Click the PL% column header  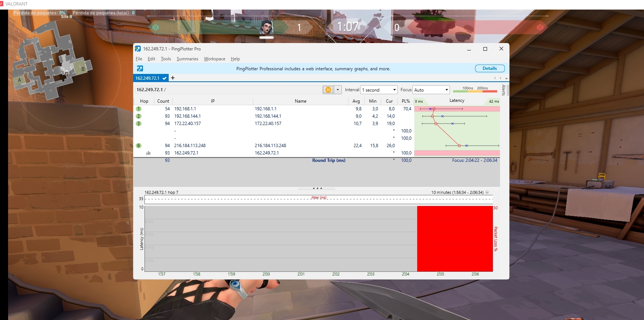[x=406, y=101]
